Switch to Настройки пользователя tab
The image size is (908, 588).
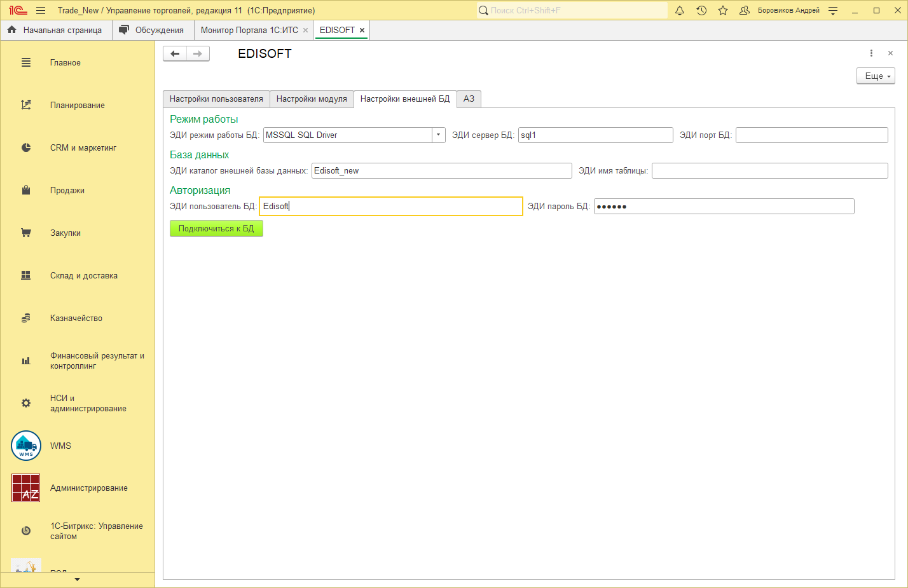[216, 99]
